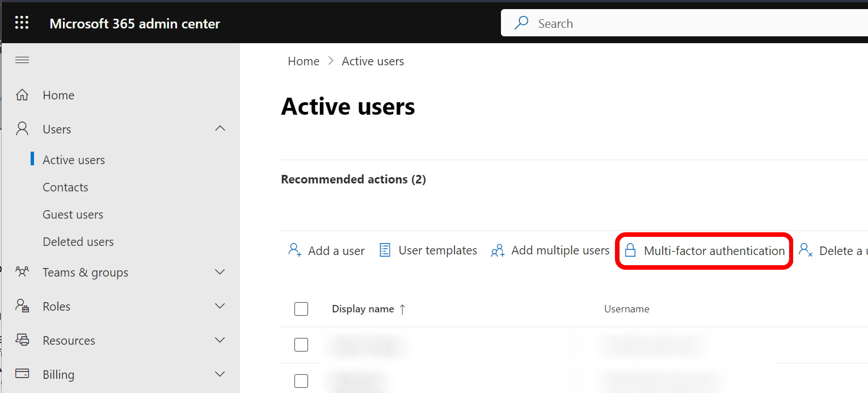This screenshot has width=868, height=393.
Task: Click the Search input field
Action: 681,23
